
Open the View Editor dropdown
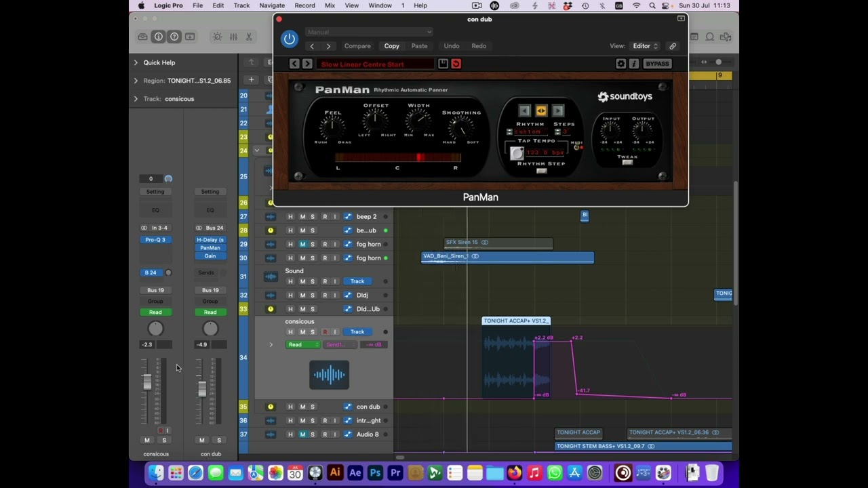(x=645, y=46)
